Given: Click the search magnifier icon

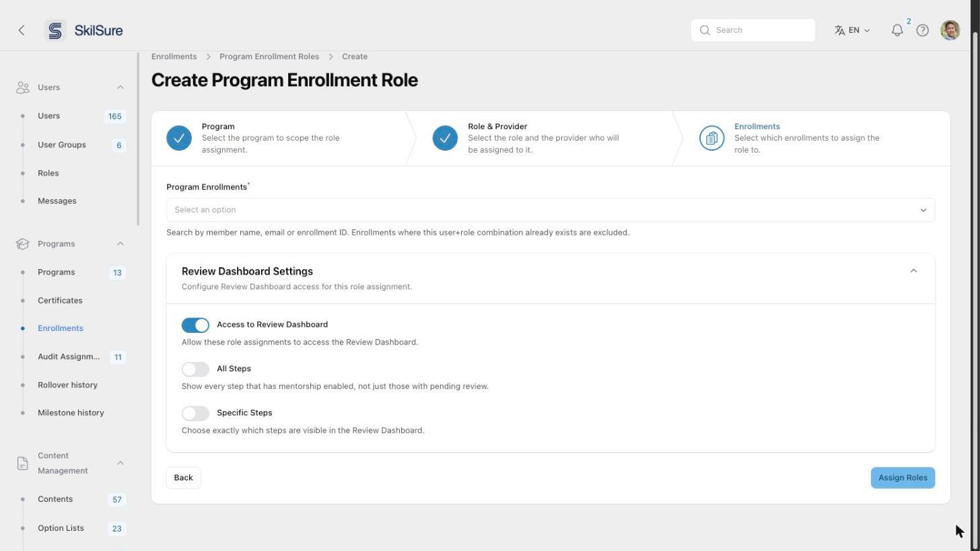Looking at the screenshot, I should coord(705,30).
